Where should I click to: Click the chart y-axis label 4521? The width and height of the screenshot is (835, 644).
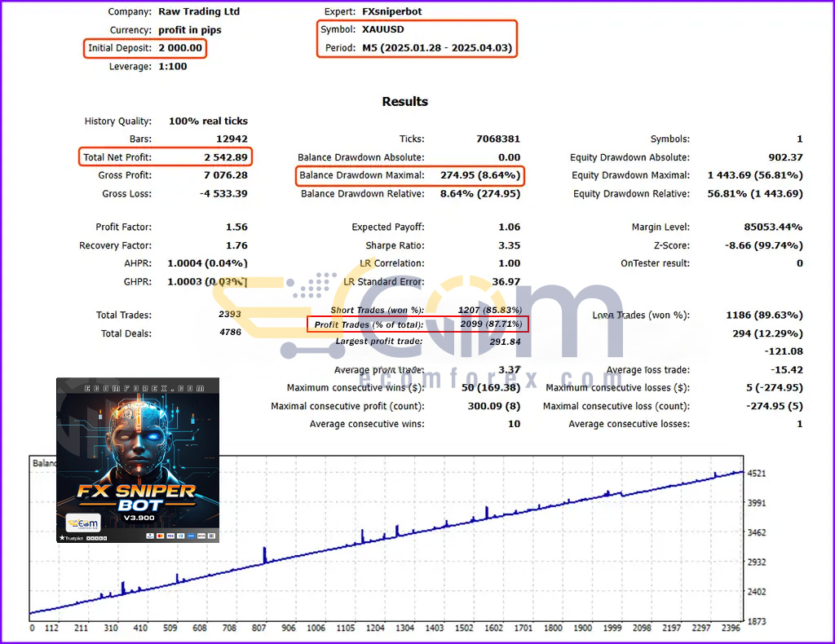[x=757, y=473]
